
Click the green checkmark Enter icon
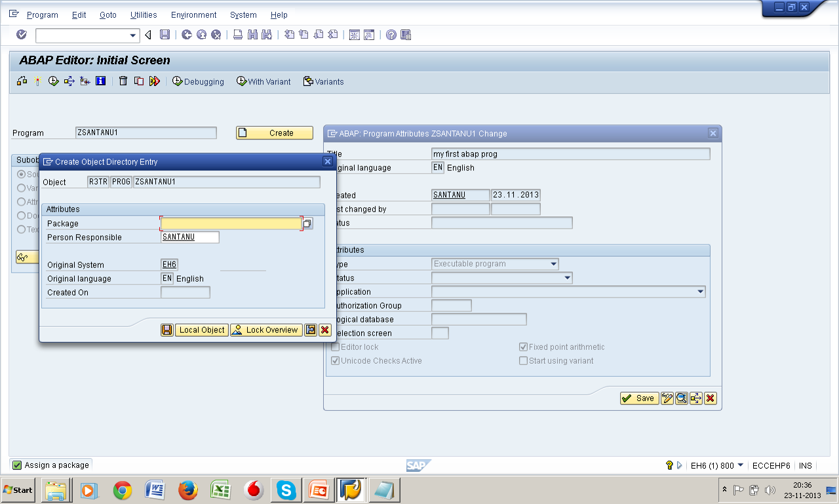22,35
